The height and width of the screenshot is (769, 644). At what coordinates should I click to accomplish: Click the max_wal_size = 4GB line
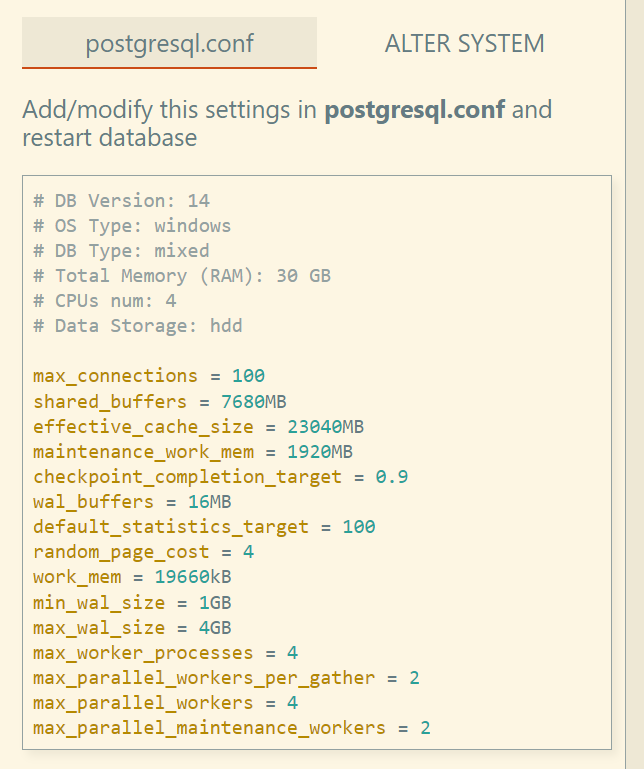coord(131,627)
